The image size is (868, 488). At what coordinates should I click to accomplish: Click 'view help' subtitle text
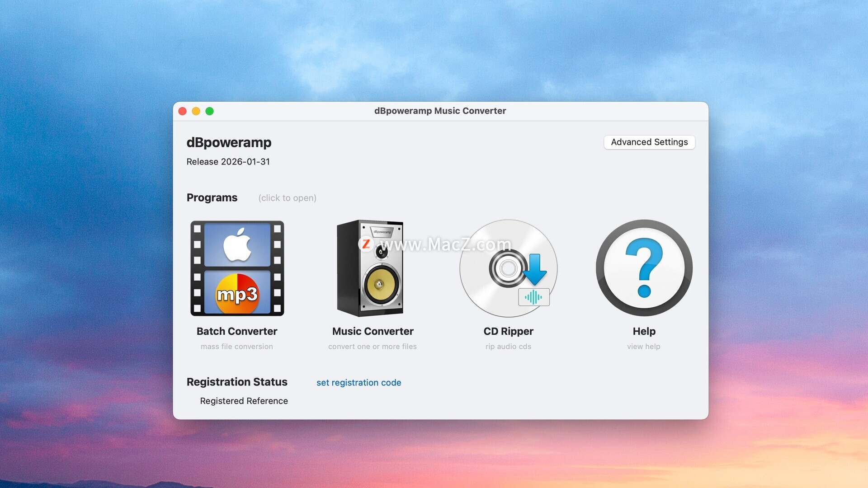tap(643, 347)
